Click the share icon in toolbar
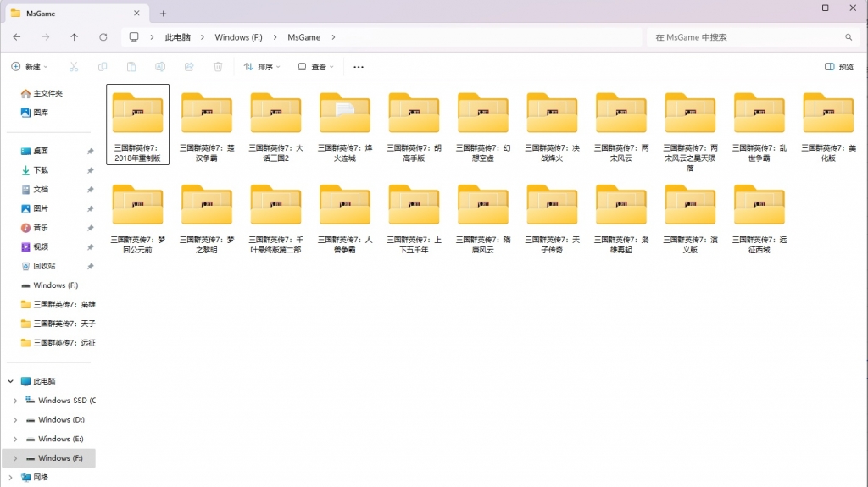 (189, 67)
